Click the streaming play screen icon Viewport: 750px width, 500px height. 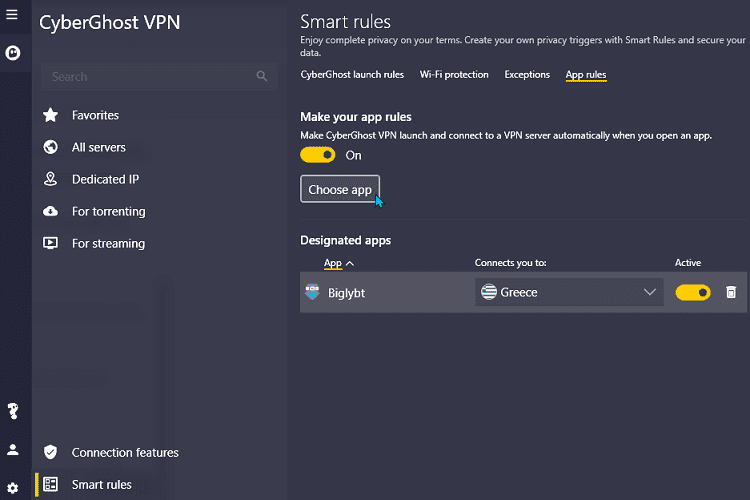click(50, 243)
